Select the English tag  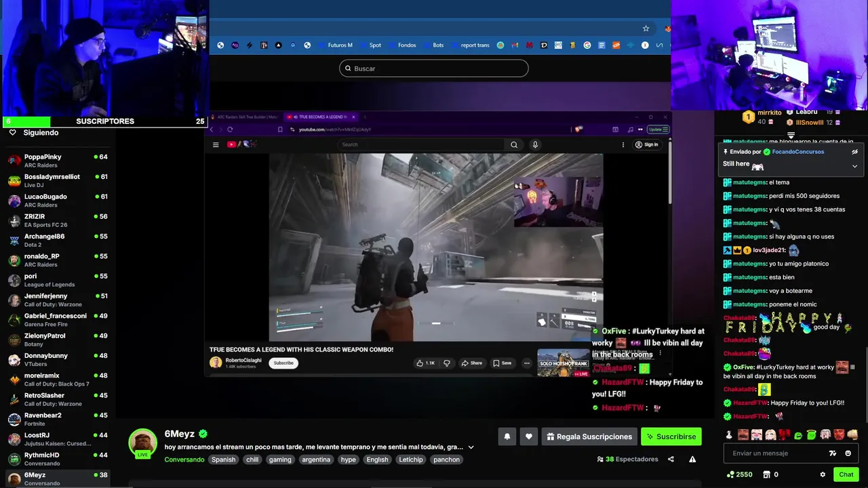click(x=377, y=460)
